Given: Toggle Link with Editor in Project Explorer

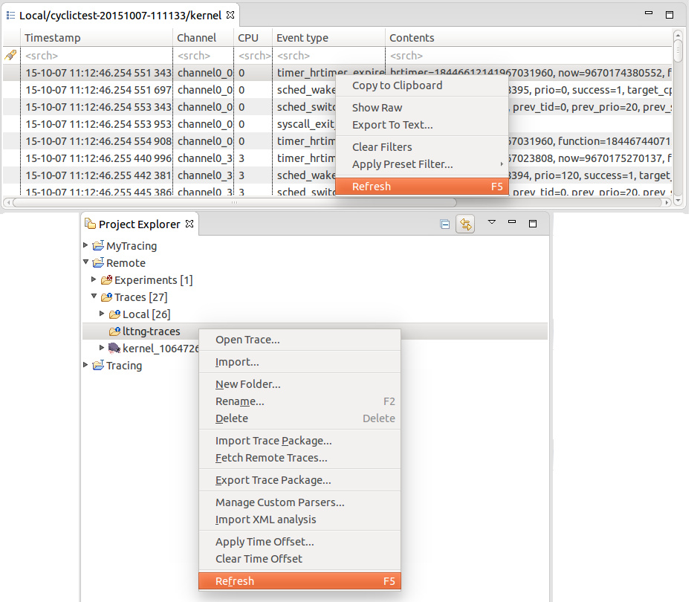Looking at the screenshot, I should (465, 224).
